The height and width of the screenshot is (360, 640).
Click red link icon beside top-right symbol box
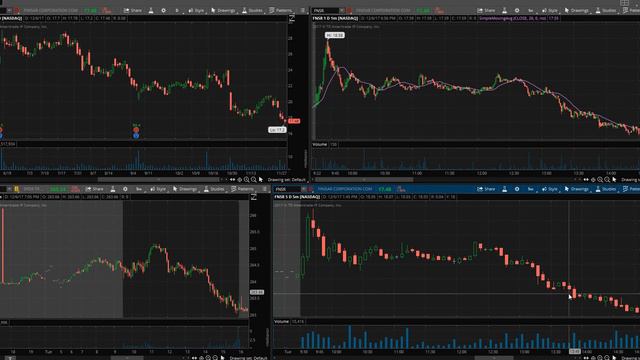349,10
